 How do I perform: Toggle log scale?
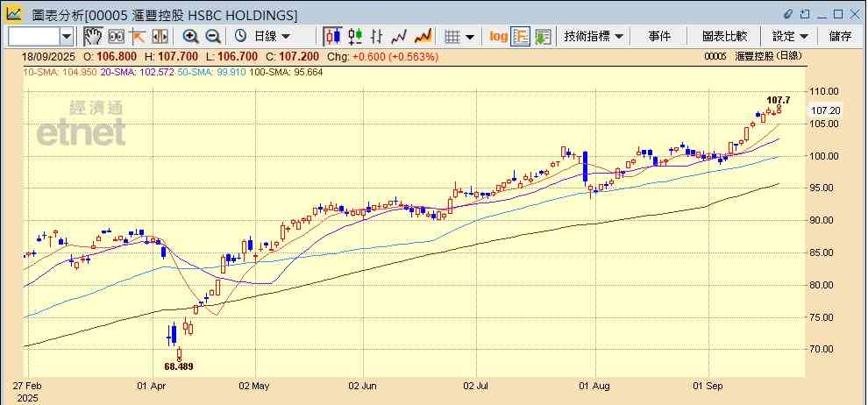coord(499,37)
